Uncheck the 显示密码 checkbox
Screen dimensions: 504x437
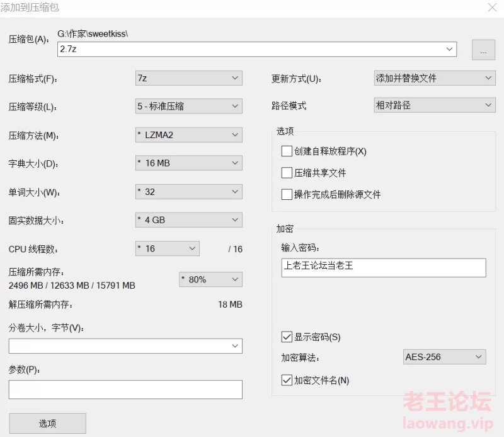coord(287,337)
